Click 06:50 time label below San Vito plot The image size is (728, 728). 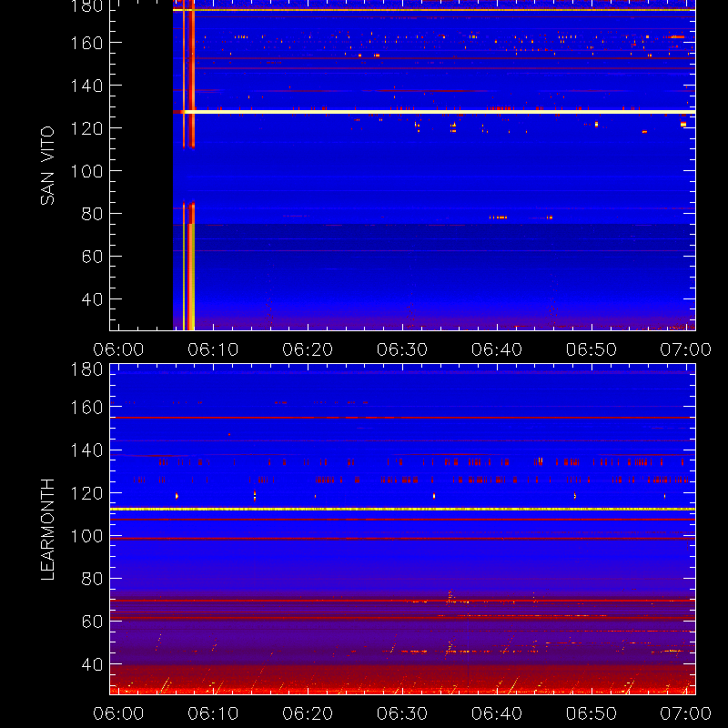[591, 349]
